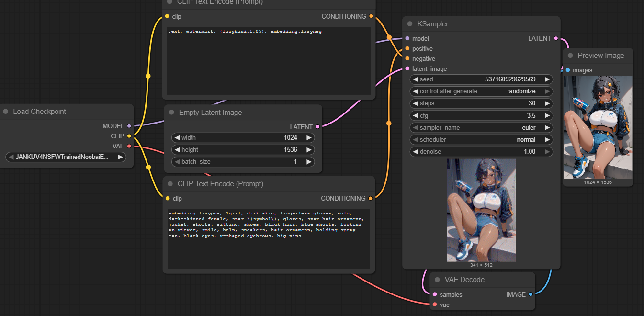Image resolution: width=644 pixels, height=316 pixels.
Task: Click the VAE output port on Load Checkpoint
Action: point(129,147)
